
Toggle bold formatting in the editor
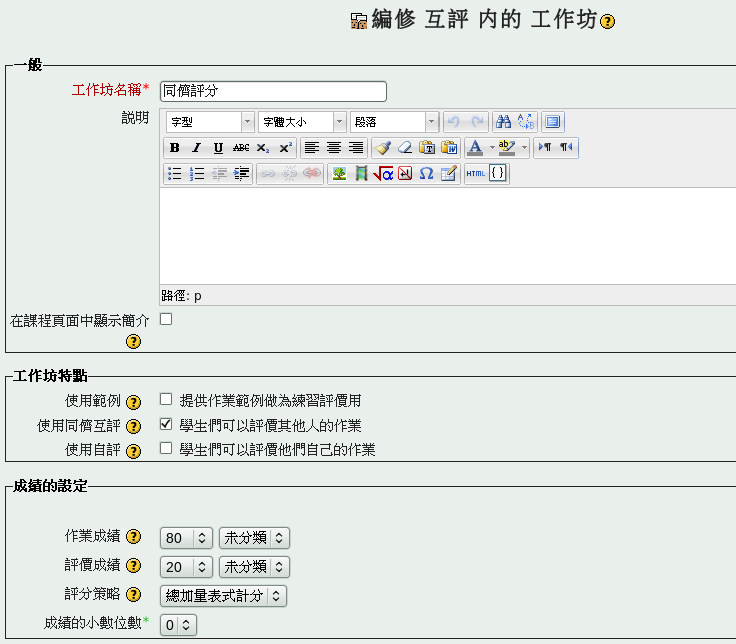(x=174, y=148)
